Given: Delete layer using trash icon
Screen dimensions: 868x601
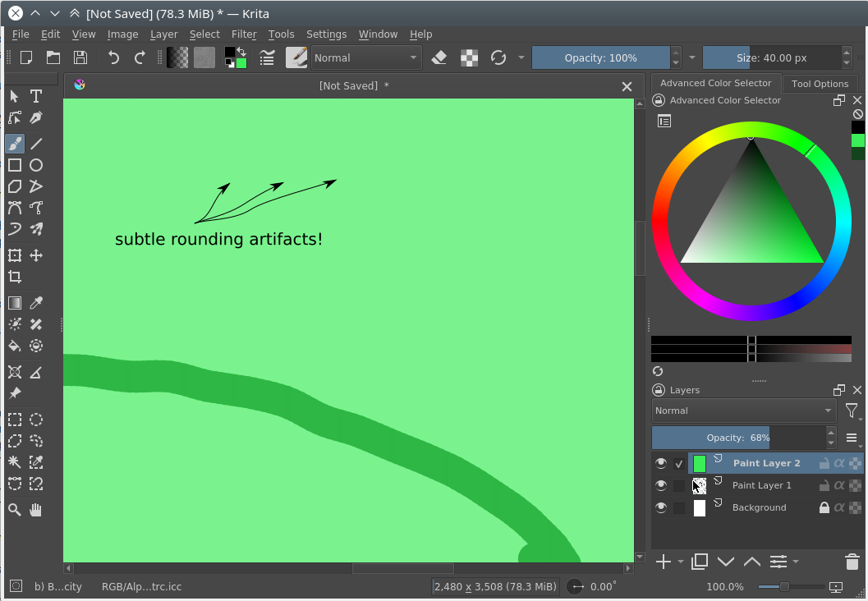Looking at the screenshot, I should (852, 562).
